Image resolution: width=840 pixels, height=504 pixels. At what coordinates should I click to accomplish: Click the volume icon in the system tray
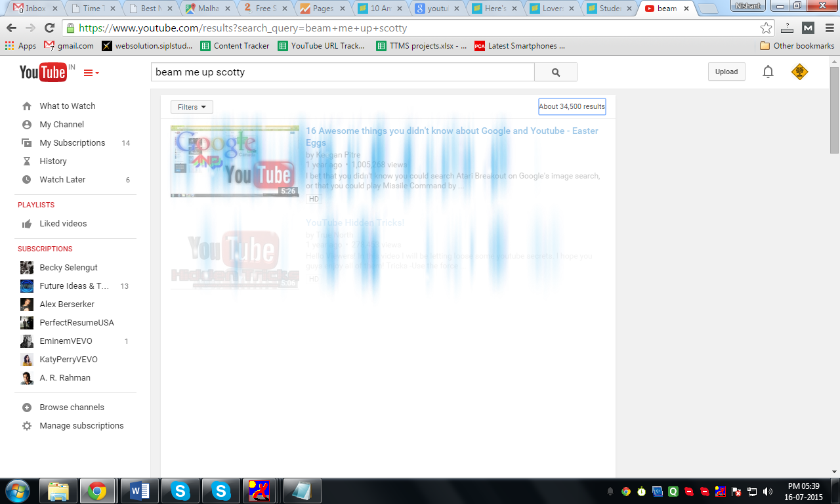pos(768,492)
